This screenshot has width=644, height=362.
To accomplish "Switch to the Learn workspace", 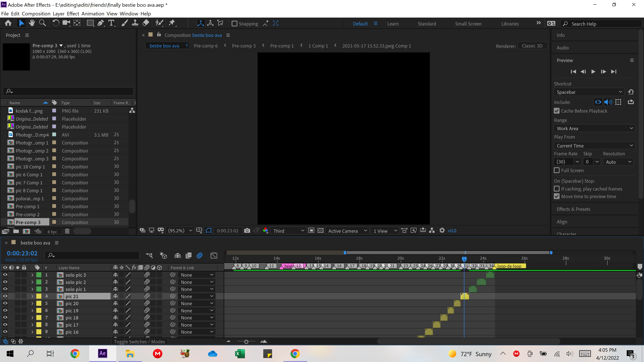I will (393, 24).
